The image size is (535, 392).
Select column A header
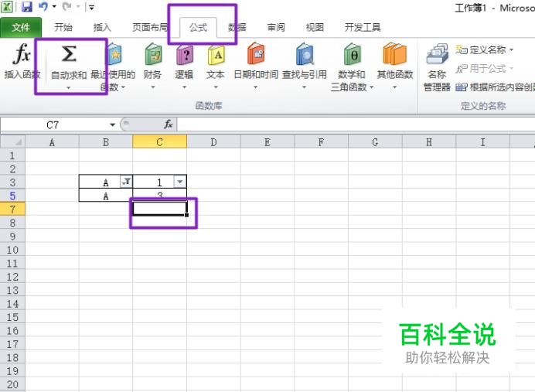[52, 142]
